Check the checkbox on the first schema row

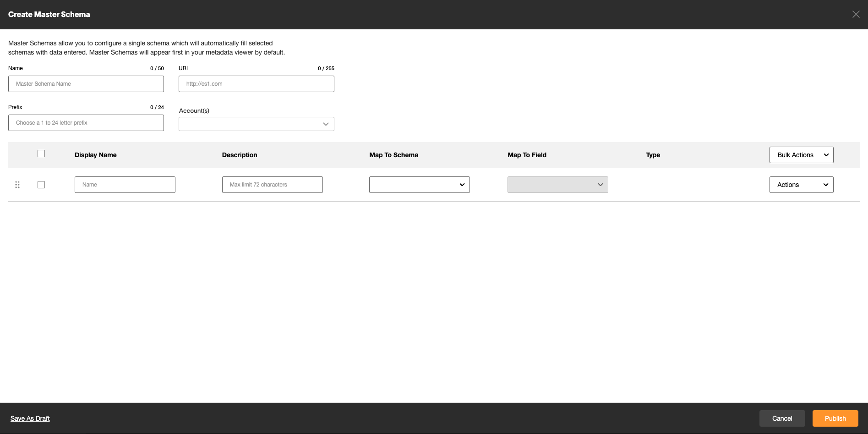tap(41, 185)
